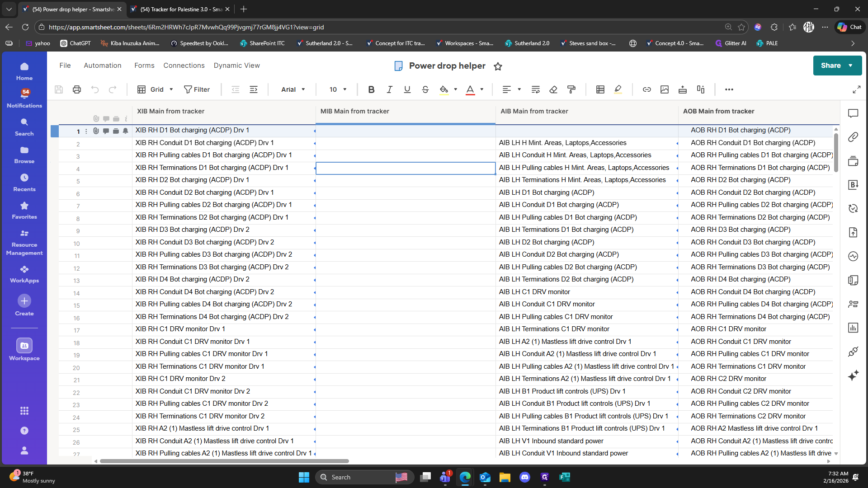Image resolution: width=868 pixels, height=488 pixels.
Task: Open Attachments paperclip in right sidebar
Action: [x=853, y=137]
